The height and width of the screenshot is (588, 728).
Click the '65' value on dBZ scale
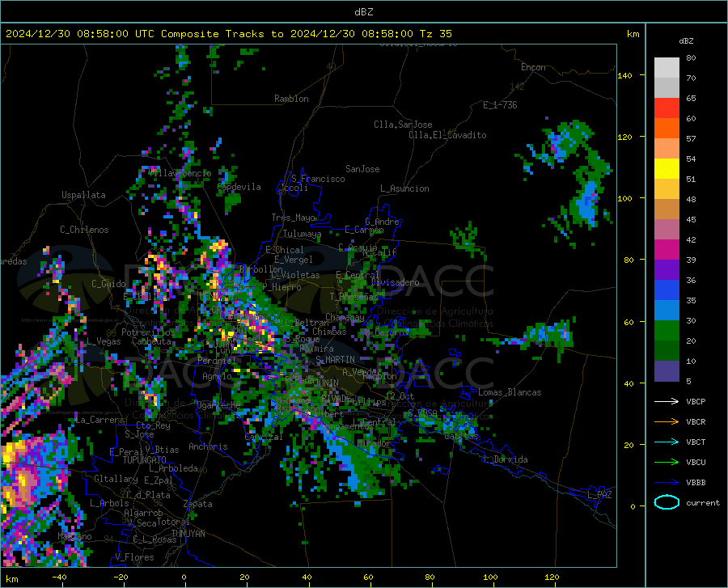tap(691, 99)
